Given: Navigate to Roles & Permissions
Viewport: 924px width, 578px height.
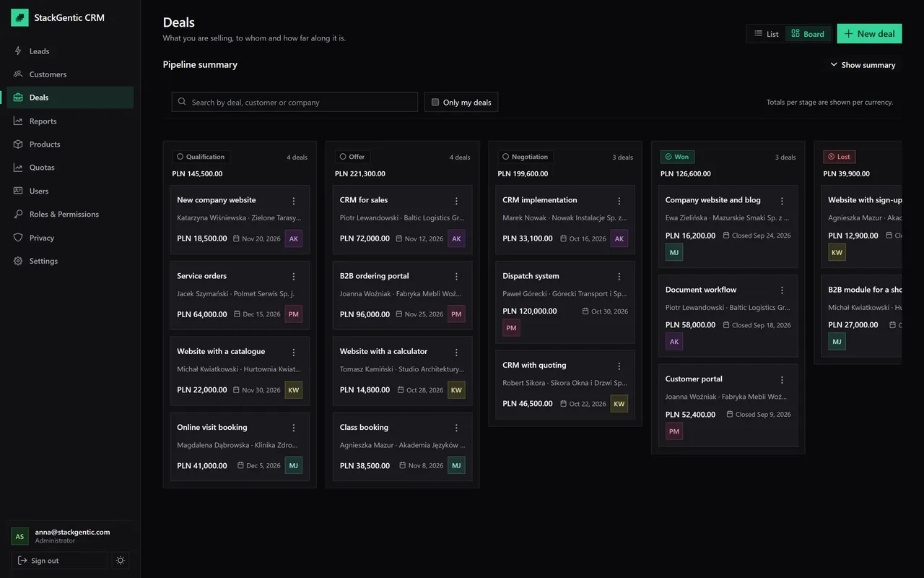Looking at the screenshot, I should (70, 215).
